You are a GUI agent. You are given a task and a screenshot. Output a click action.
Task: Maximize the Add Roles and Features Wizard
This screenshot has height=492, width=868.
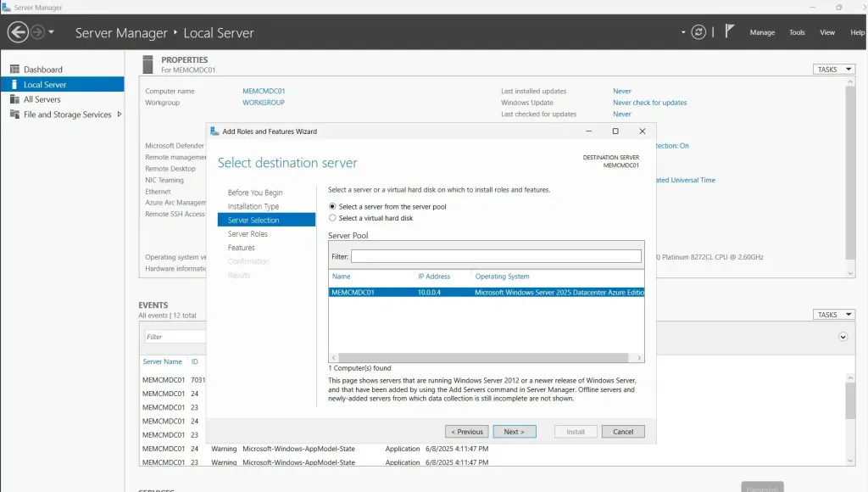click(615, 131)
